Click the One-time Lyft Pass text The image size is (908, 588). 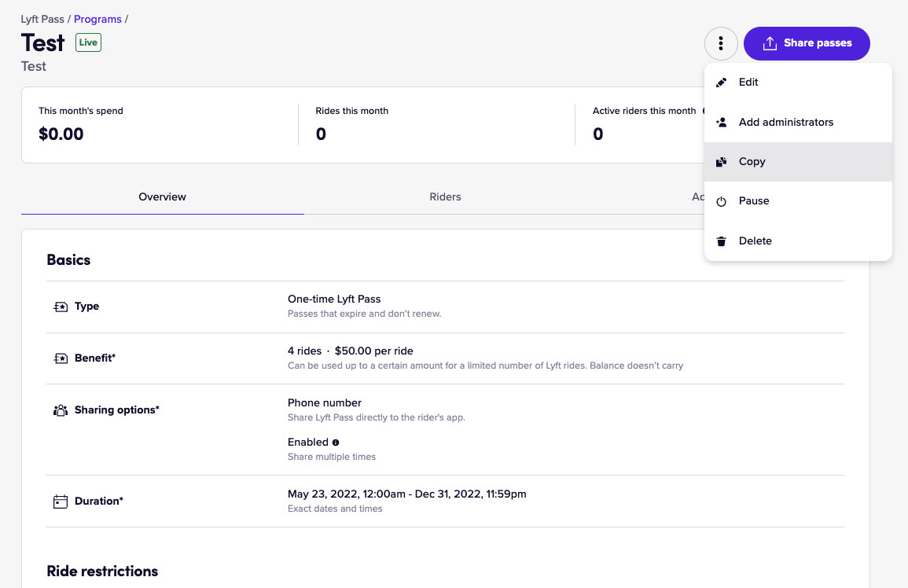click(334, 299)
